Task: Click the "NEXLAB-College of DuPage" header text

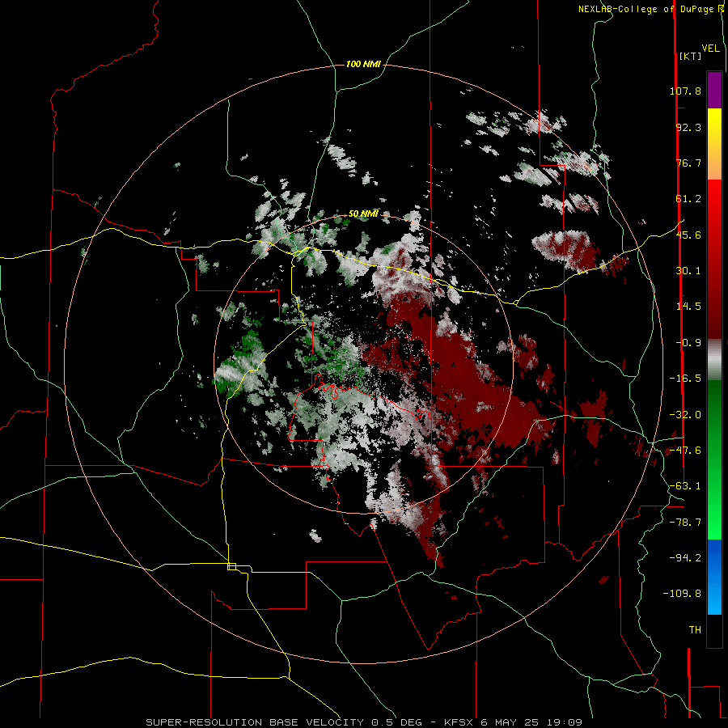Action: click(648, 9)
